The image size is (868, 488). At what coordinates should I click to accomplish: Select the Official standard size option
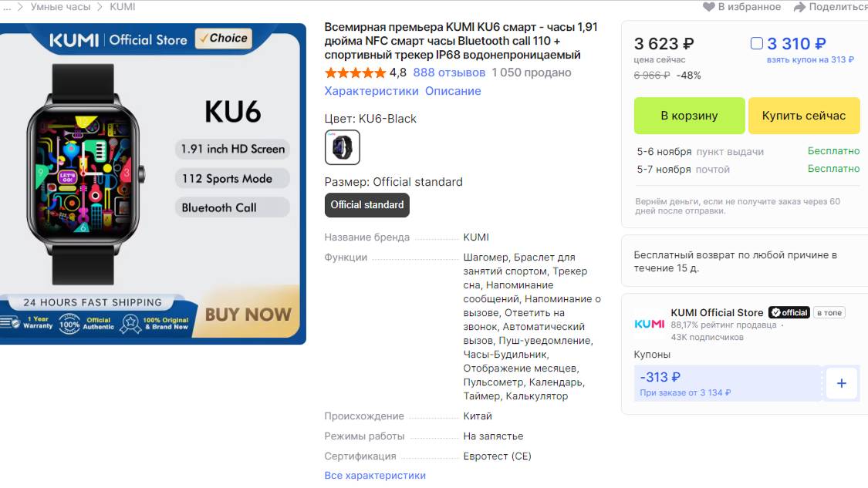point(366,205)
